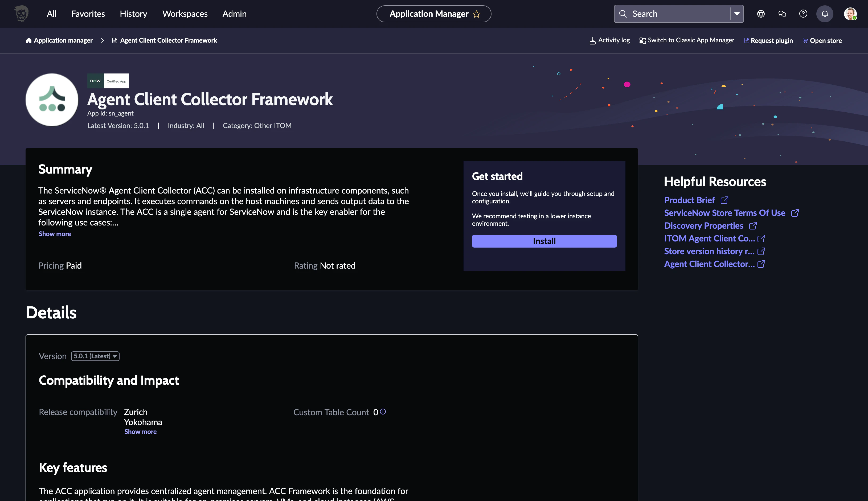
Task: Open the notifications bell icon
Action: pos(825,14)
